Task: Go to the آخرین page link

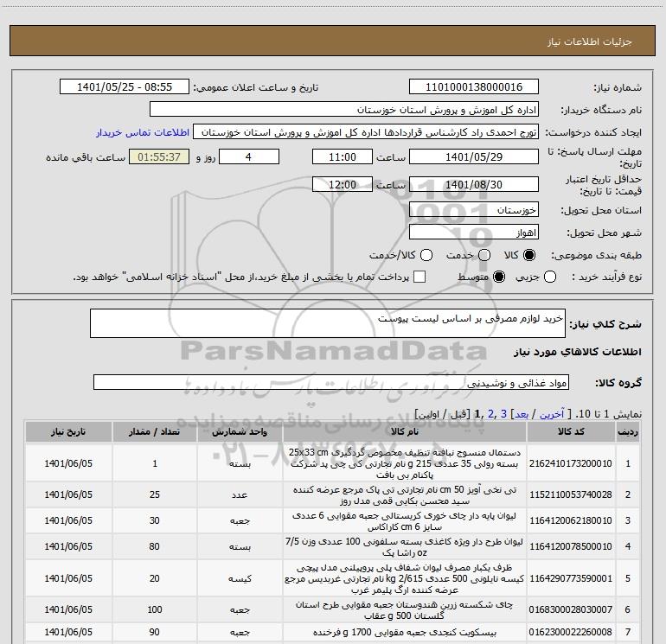Action: point(552,414)
